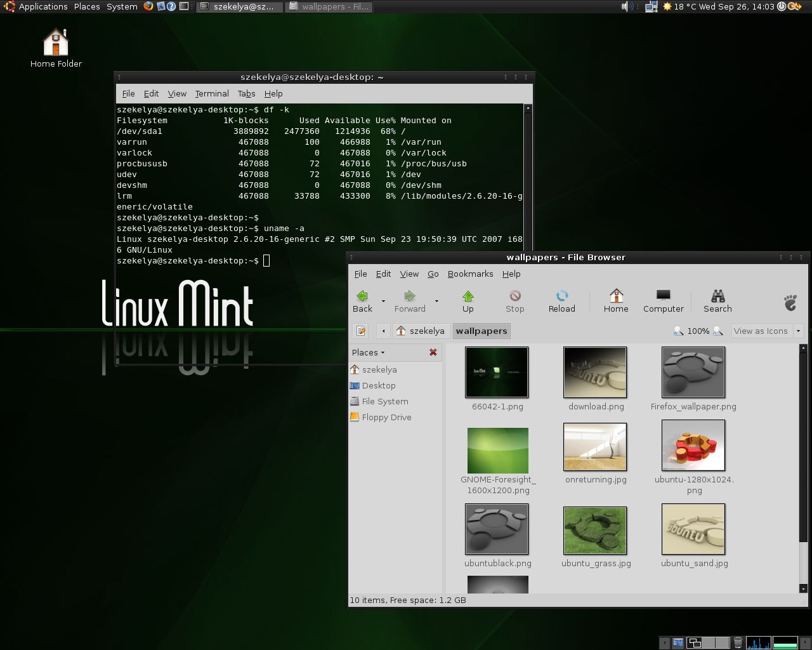Image resolution: width=812 pixels, height=650 pixels.
Task: Open File menu in File Browser
Action: pos(360,274)
